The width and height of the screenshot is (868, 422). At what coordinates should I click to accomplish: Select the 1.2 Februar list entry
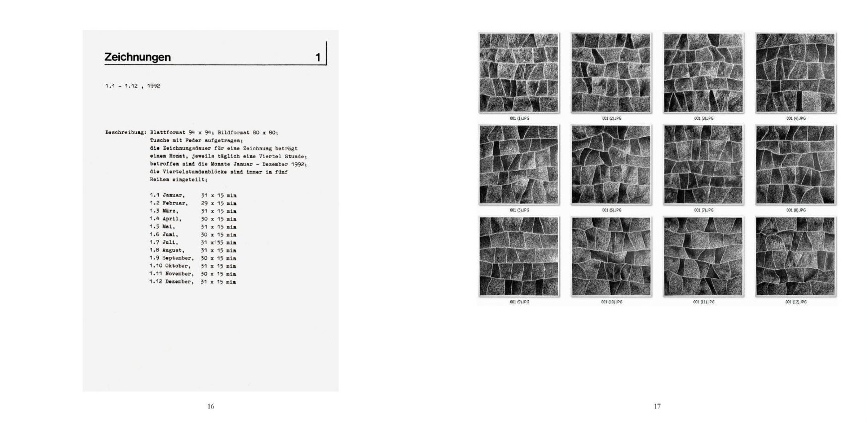pos(169,204)
